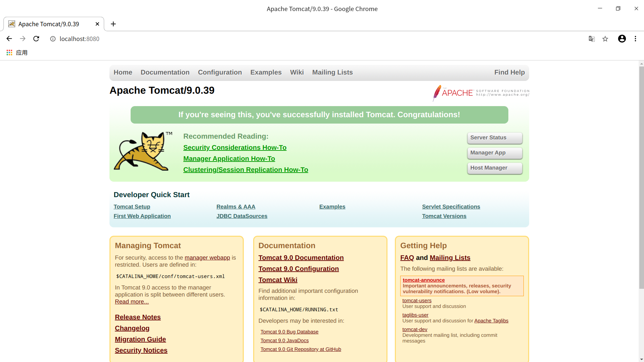Follow the manager webapp link
644x362 pixels.
point(207,258)
